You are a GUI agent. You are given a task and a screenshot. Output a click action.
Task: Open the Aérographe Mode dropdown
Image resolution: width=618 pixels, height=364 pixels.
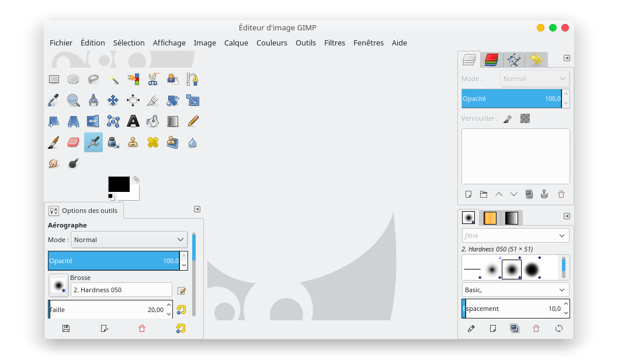point(129,240)
